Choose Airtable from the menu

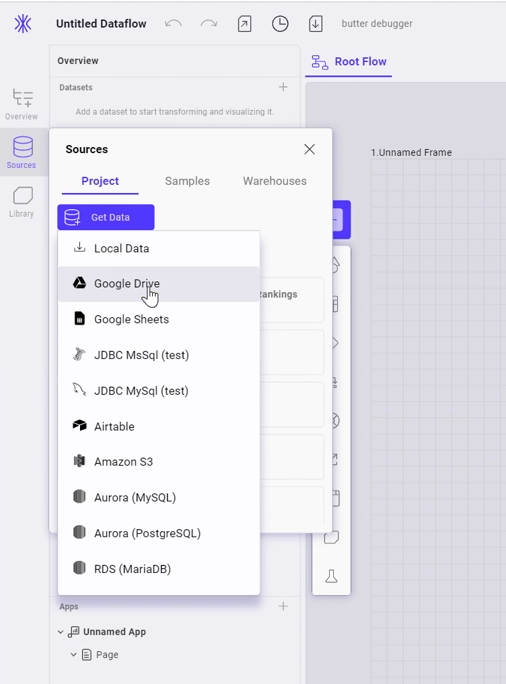159,426
